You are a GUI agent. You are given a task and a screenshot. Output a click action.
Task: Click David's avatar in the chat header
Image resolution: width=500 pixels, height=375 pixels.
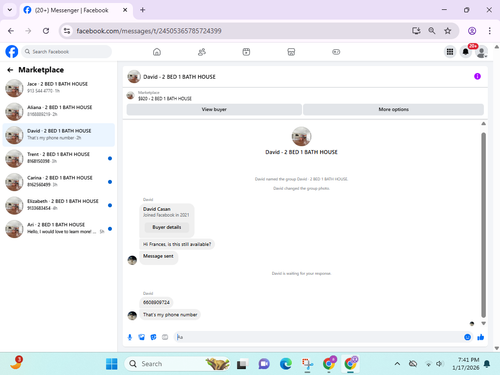pos(134,77)
